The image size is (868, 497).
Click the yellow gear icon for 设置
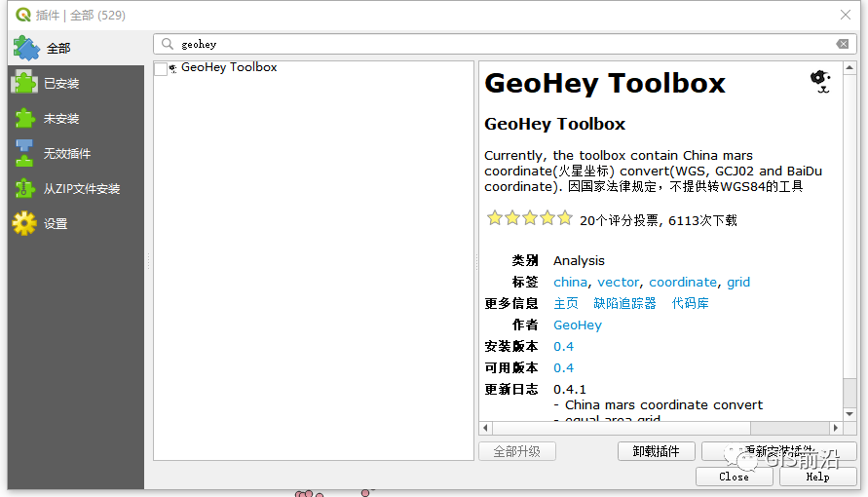click(24, 223)
